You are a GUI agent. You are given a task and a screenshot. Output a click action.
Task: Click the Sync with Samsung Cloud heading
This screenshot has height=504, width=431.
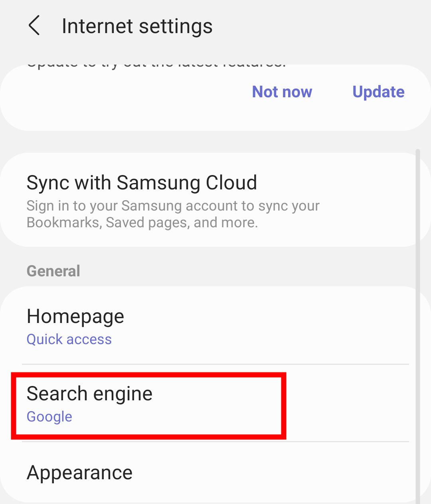point(142,183)
